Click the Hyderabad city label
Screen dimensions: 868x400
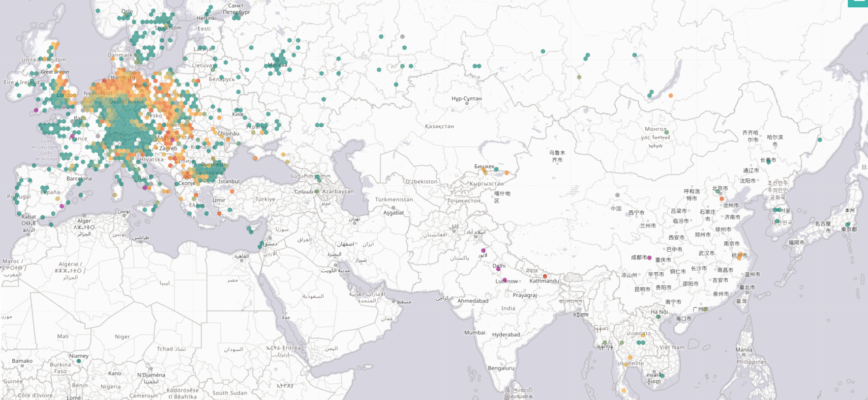(x=506, y=335)
